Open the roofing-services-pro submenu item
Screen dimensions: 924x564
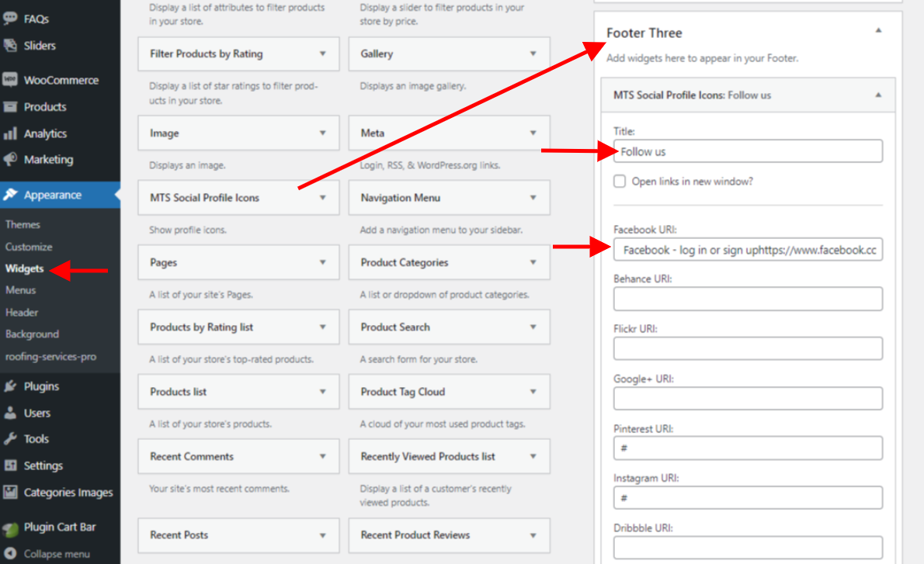50,357
